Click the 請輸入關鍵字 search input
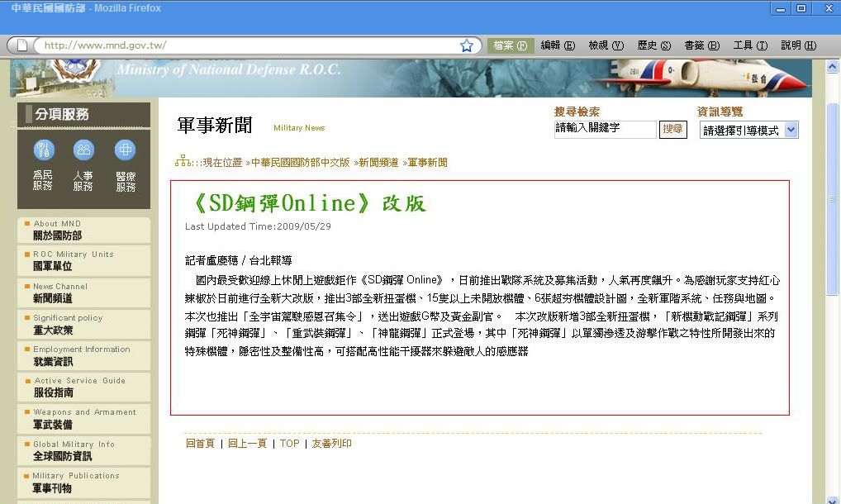Screen dimensions: 841x504 click(x=605, y=129)
